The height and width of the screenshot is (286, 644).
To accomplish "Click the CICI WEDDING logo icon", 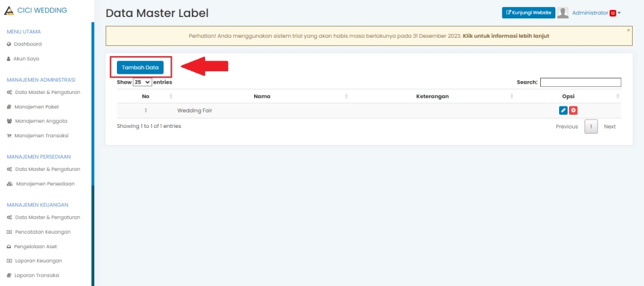I will click(x=9, y=10).
